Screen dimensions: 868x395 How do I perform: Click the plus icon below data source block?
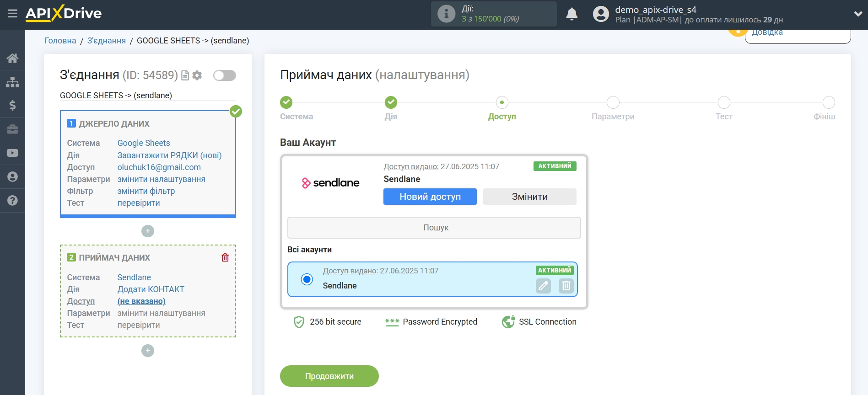(x=148, y=231)
